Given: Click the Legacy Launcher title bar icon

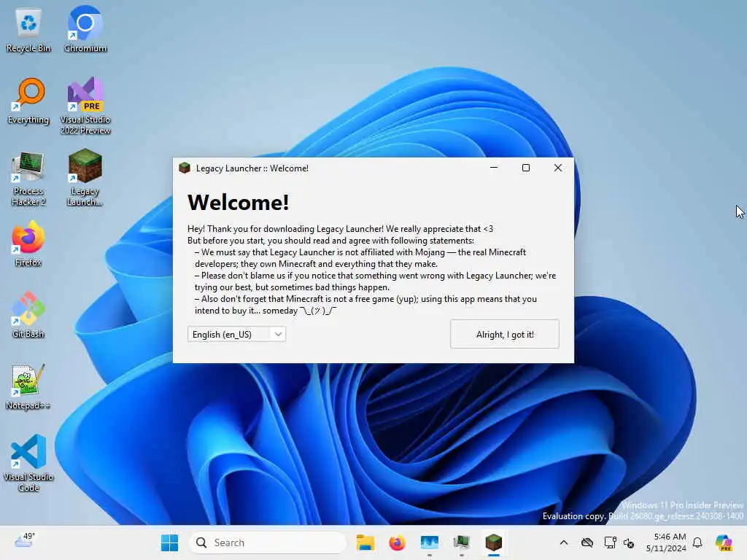Looking at the screenshot, I should point(185,168).
